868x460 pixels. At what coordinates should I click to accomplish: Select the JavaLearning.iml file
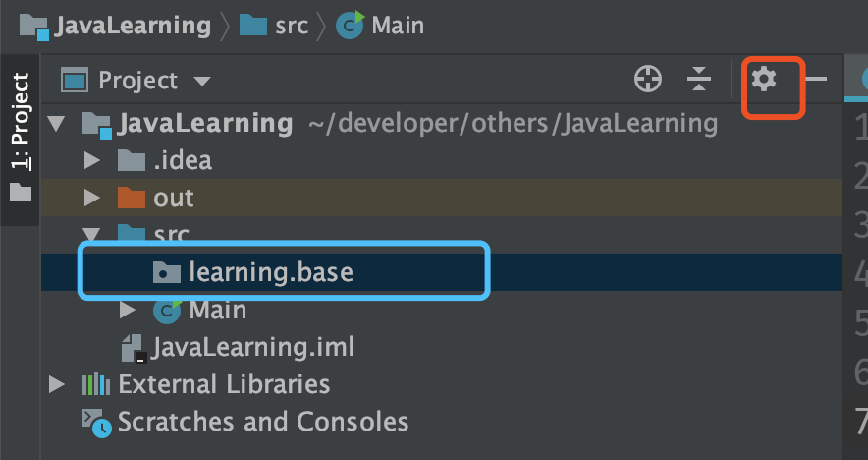(x=251, y=347)
